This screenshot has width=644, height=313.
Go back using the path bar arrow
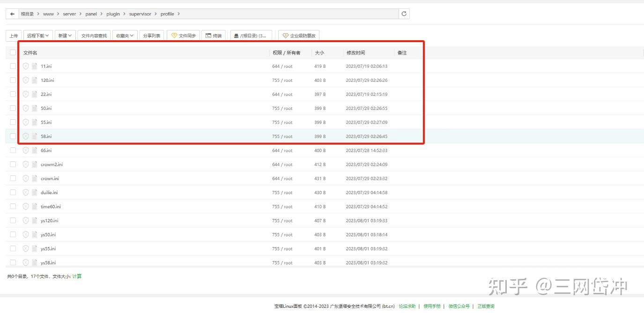pos(12,14)
